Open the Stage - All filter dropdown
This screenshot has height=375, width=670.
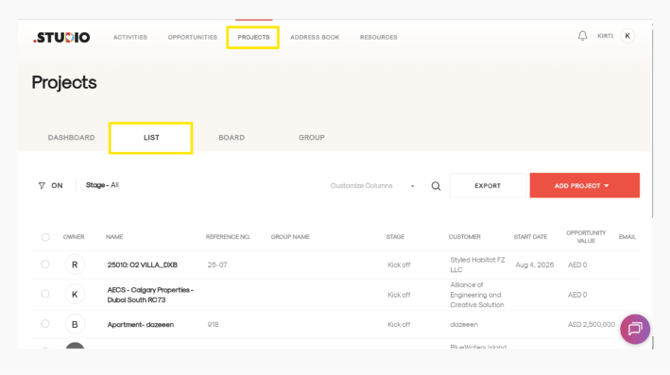(102, 185)
